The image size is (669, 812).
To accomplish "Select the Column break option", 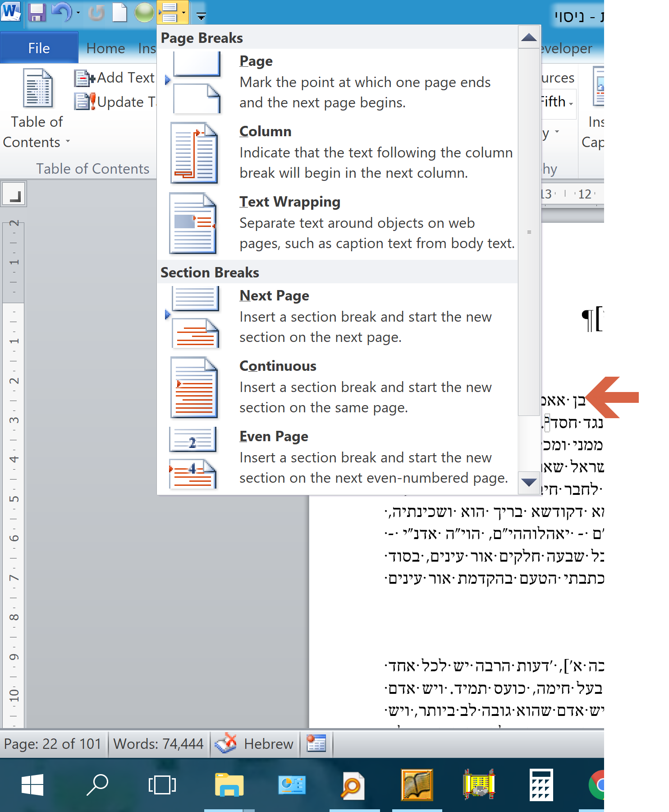I will (337, 152).
